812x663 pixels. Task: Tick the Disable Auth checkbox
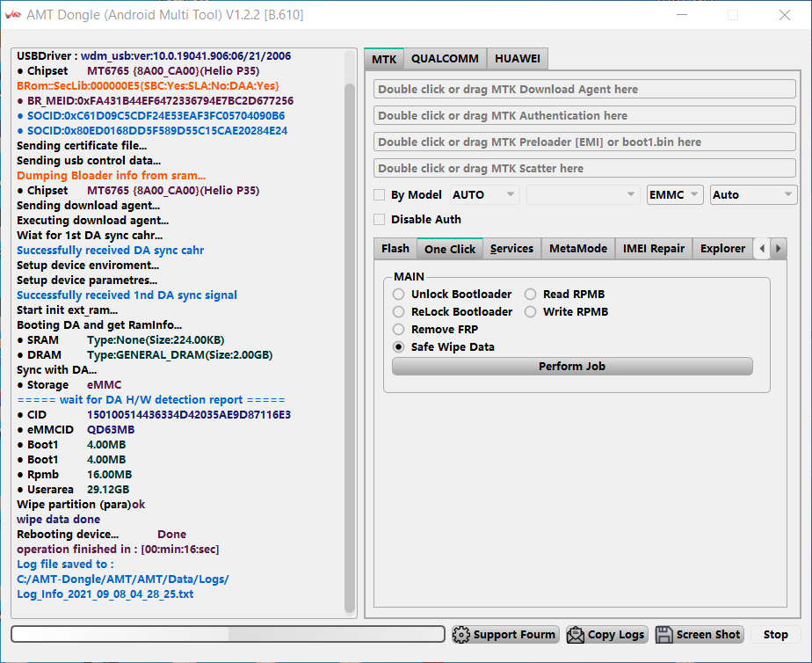[379, 219]
